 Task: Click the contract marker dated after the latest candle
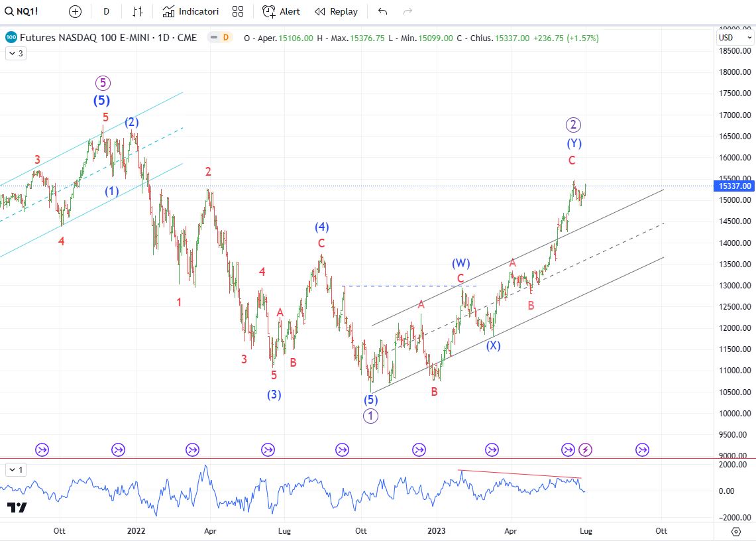(642, 450)
